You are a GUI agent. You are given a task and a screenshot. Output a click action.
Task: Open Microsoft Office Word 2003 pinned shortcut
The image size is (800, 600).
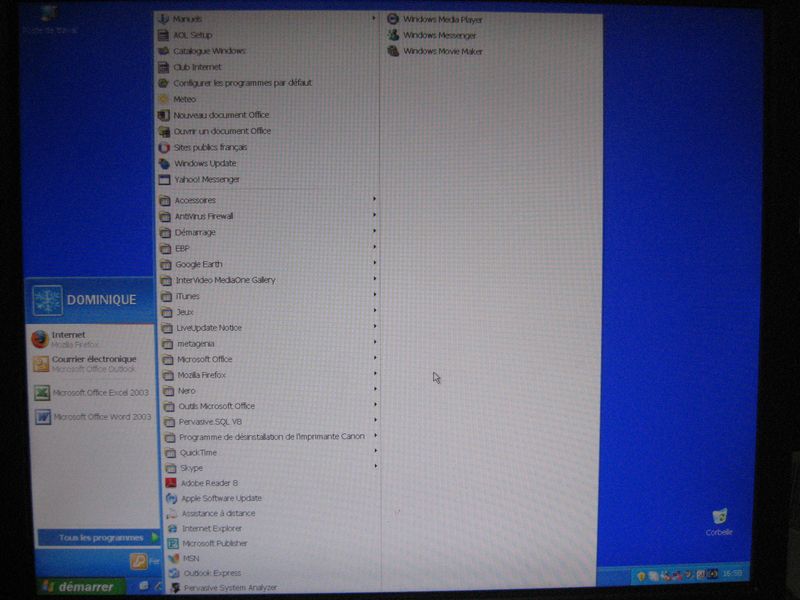(93, 417)
